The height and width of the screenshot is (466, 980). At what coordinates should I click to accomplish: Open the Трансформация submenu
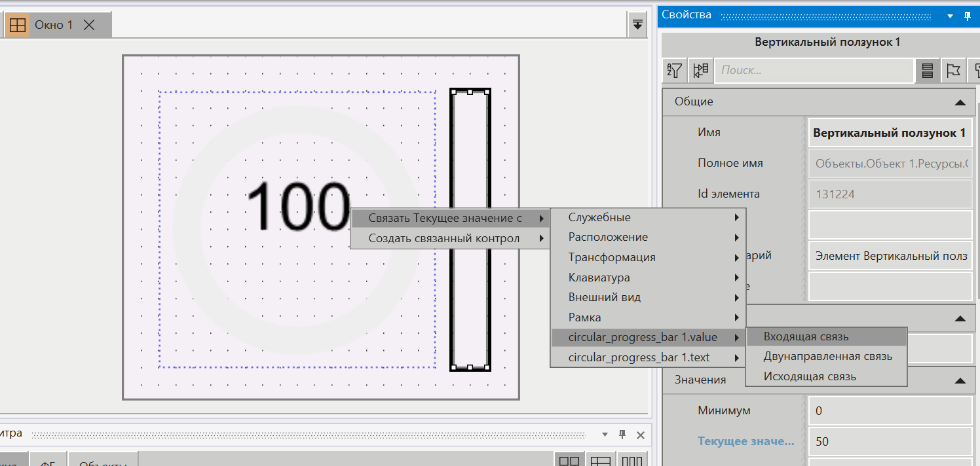pyautogui.click(x=612, y=257)
